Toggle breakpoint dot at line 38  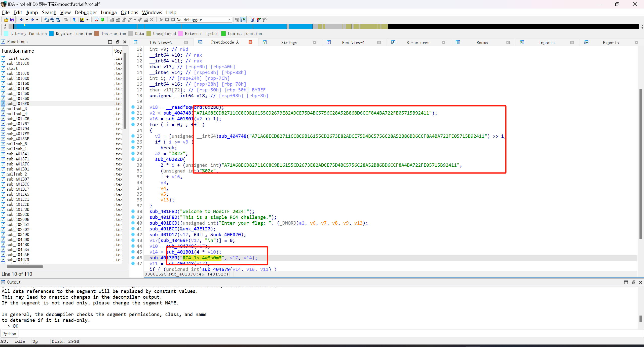(133, 211)
